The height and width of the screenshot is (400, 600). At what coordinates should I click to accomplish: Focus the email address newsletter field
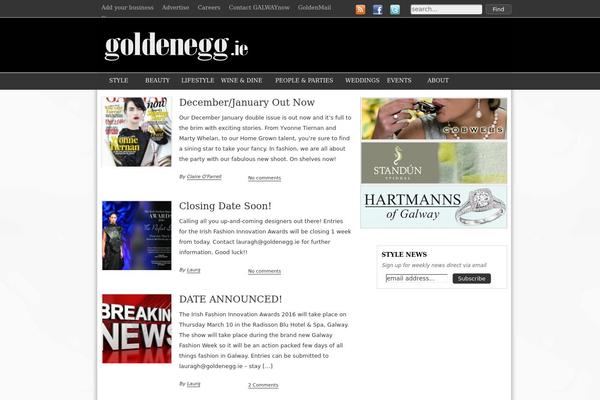417,278
